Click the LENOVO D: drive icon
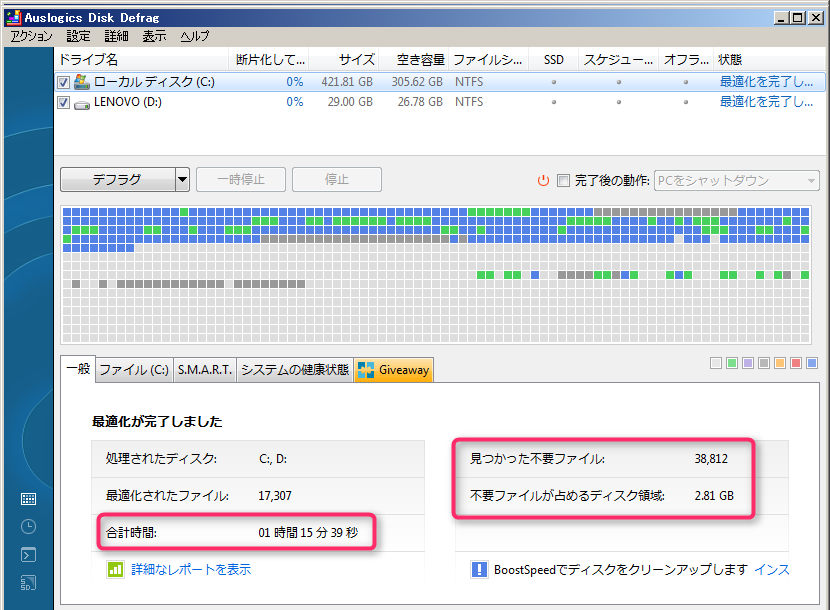 pyautogui.click(x=82, y=104)
